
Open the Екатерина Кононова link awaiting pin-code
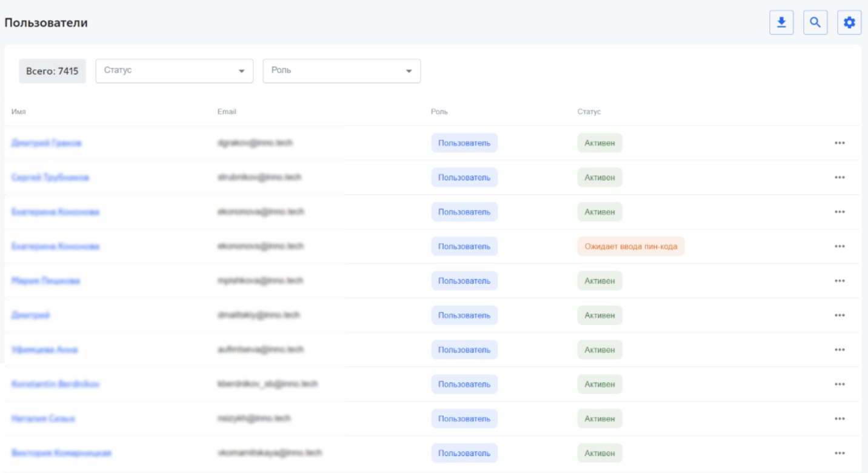[x=55, y=247]
